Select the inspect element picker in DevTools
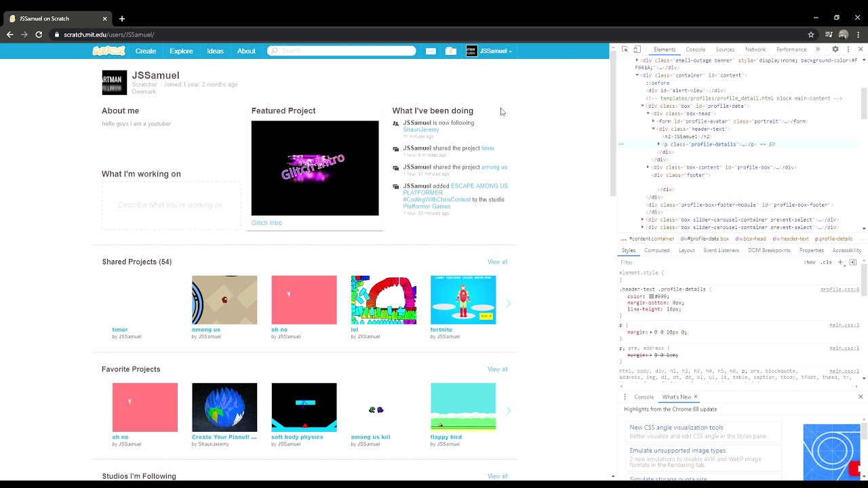The width and height of the screenshot is (868, 488). click(624, 49)
